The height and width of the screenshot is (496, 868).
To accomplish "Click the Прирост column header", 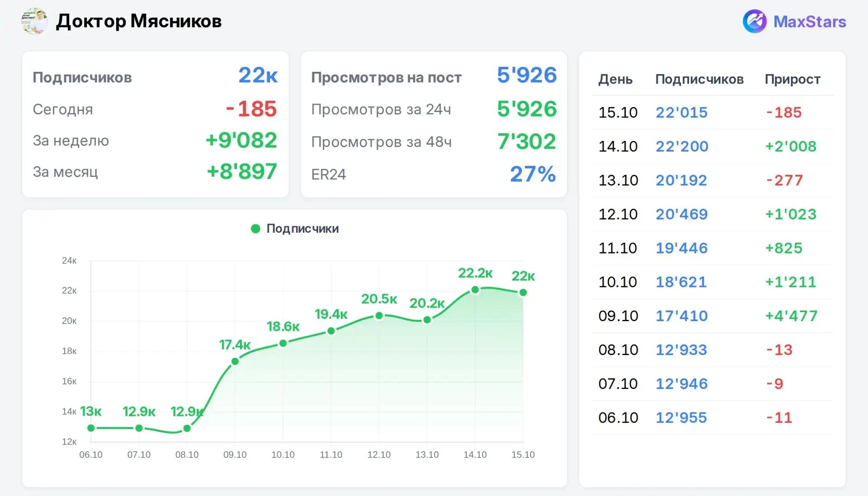I will coord(793,79).
